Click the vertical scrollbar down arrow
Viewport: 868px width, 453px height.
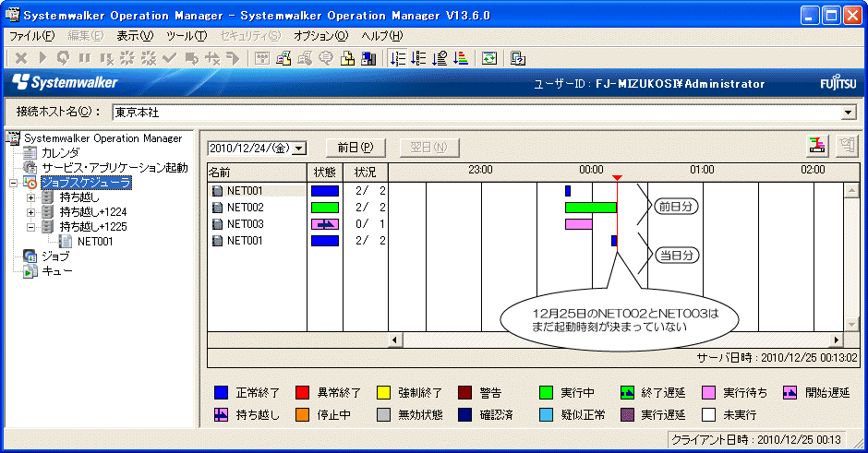tap(851, 324)
